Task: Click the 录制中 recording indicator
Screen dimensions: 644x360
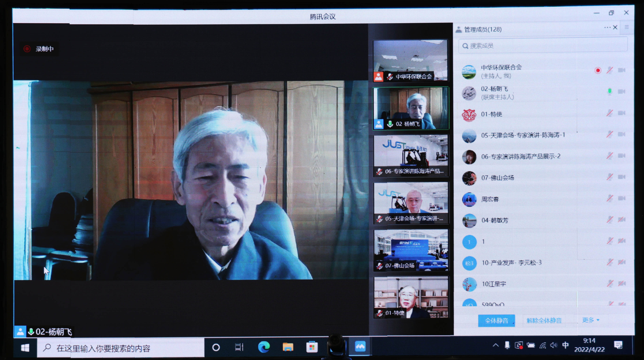Action: pos(39,49)
